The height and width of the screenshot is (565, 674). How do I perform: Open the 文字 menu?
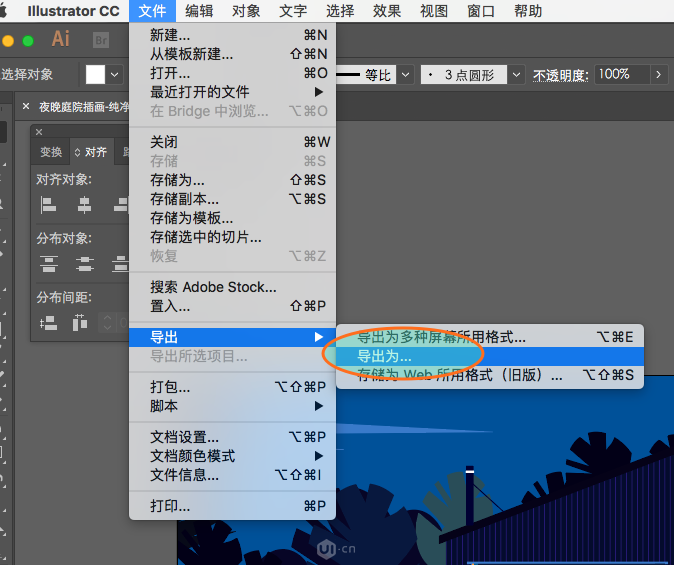coord(293,11)
